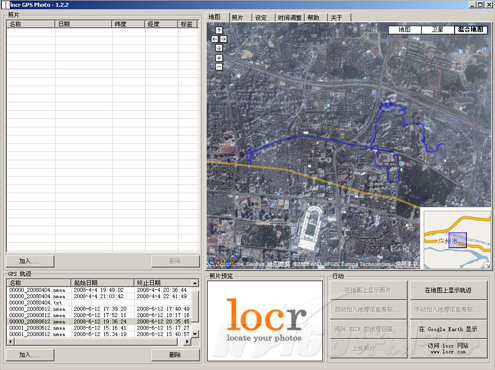The width and height of the screenshot is (495, 370).
Task: Sort GPS tracks by 起始日期 column header
Action: click(x=102, y=283)
